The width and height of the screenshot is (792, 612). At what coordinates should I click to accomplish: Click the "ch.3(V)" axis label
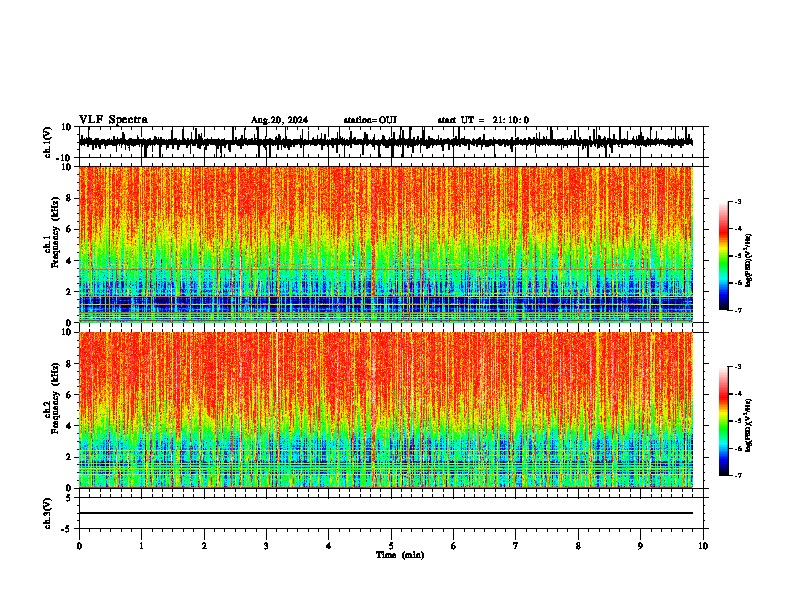coord(48,513)
